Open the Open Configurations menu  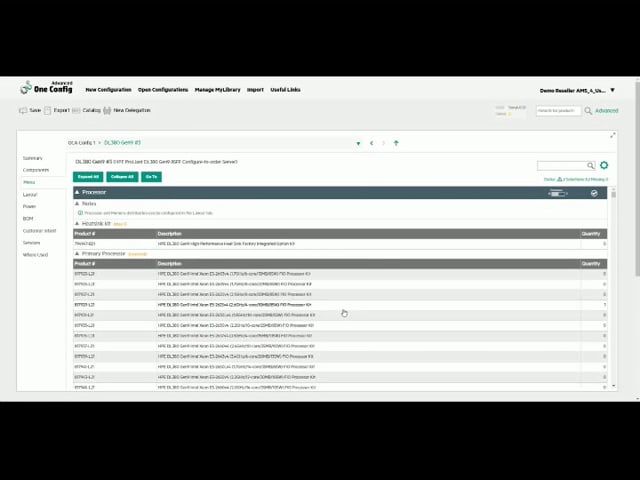click(x=163, y=90)
